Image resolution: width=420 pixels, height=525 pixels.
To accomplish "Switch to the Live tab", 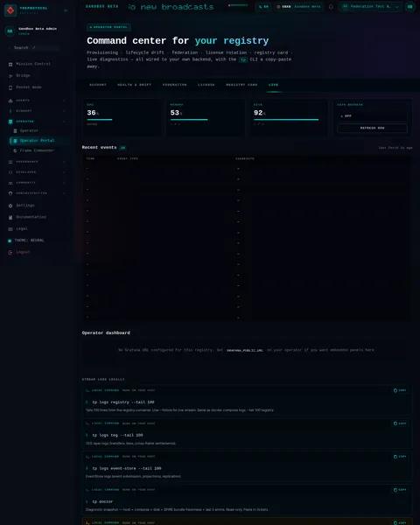I will click(x=273, y=85).
